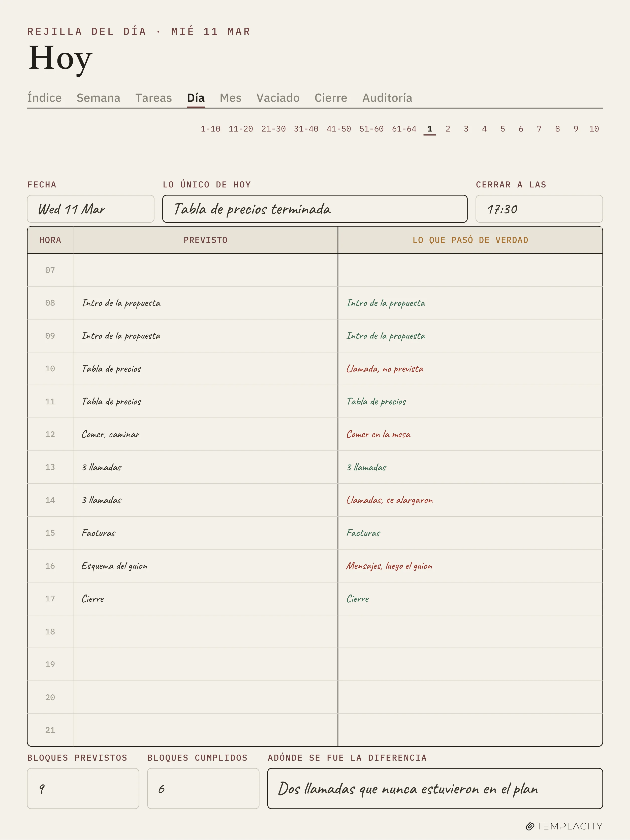The width and height of the screenshot is (630, 840).
Task: Go to day page 10
Action: coord(594,129)
